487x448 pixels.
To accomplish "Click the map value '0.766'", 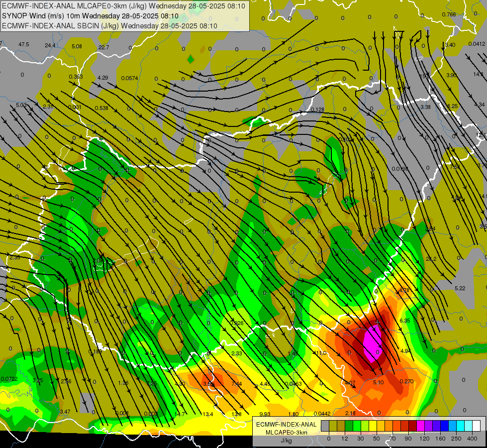I will (449, 14).
